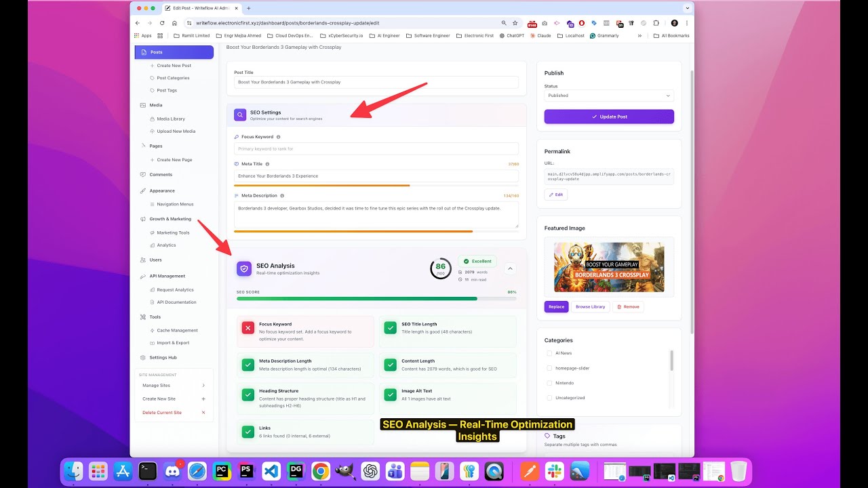Go to Post Categories
Screen dimensions: 868x488
coord(173,78)
